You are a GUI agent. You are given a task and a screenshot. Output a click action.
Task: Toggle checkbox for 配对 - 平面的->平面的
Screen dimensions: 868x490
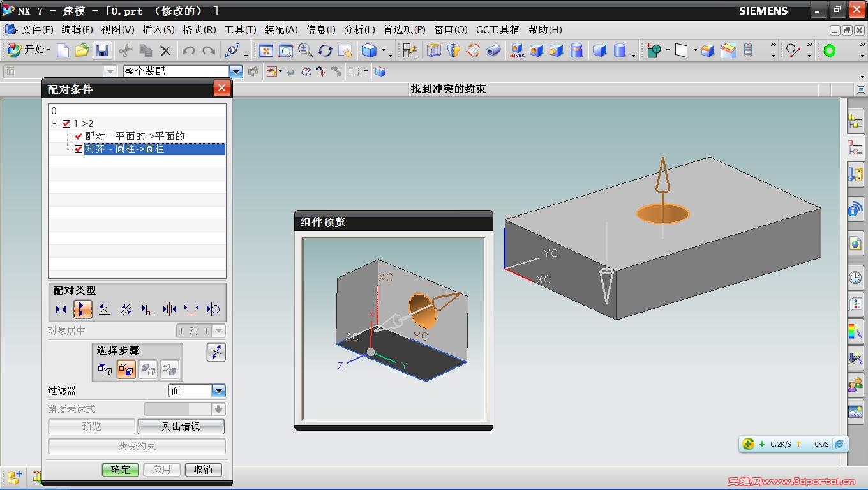[79, 136]
